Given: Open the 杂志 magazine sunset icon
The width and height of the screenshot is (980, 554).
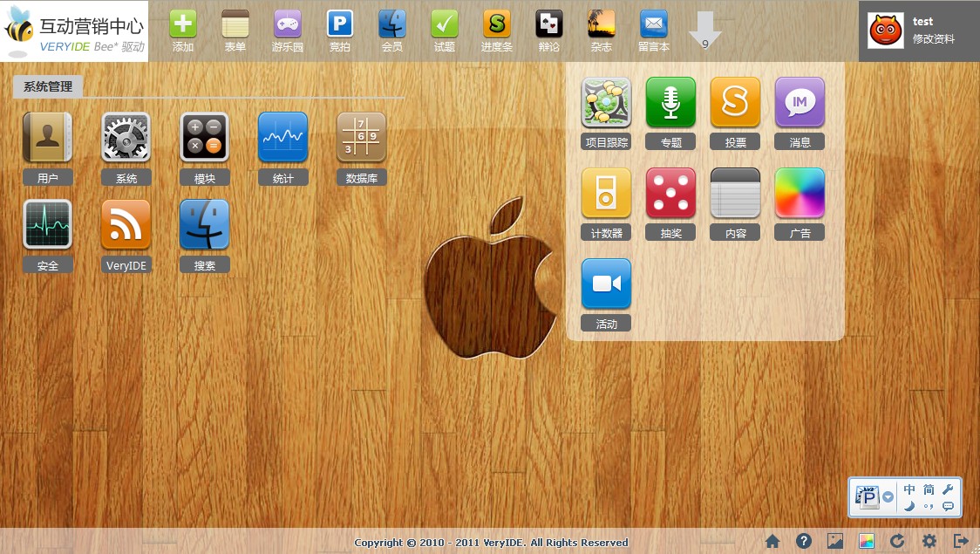Looking at the screenshot, I should coord(602,24).
